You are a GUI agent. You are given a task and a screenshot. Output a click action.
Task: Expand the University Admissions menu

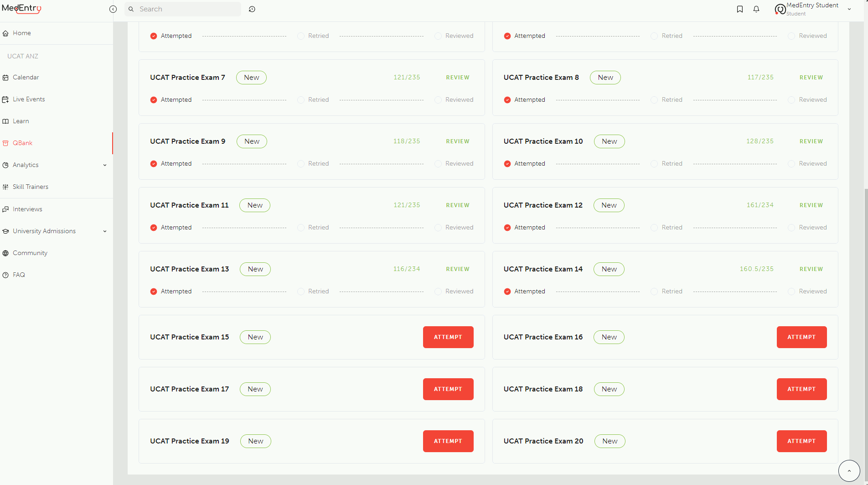pyautogui.click(x=44, y=231)
